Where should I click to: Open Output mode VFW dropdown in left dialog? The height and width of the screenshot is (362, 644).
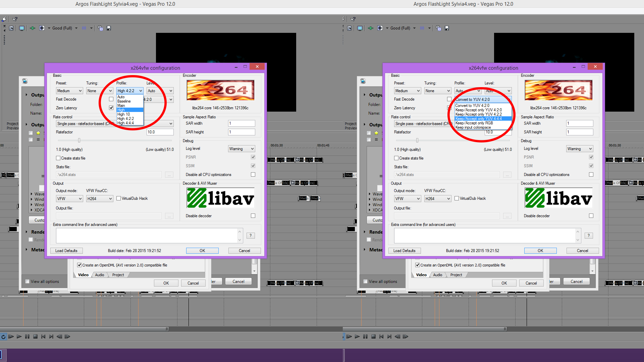coord(69,199)
